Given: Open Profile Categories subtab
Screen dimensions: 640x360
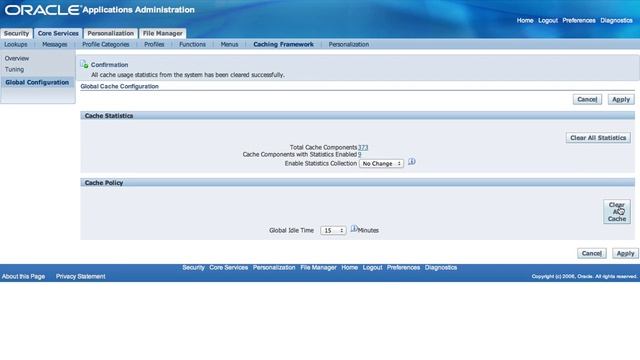Looking at the screenshot, I should click(106, 44).
